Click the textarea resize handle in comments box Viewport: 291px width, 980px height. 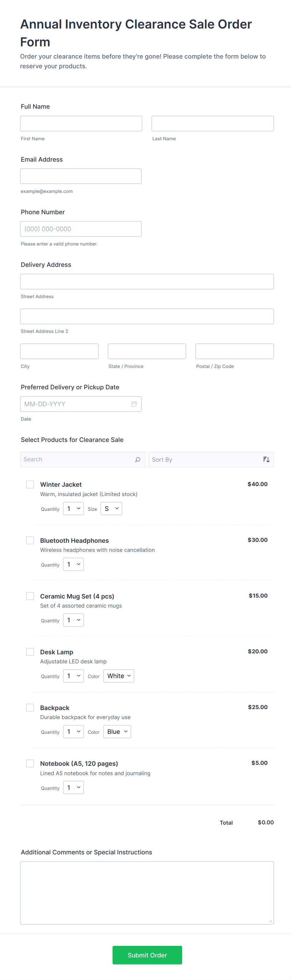(270, 921)
